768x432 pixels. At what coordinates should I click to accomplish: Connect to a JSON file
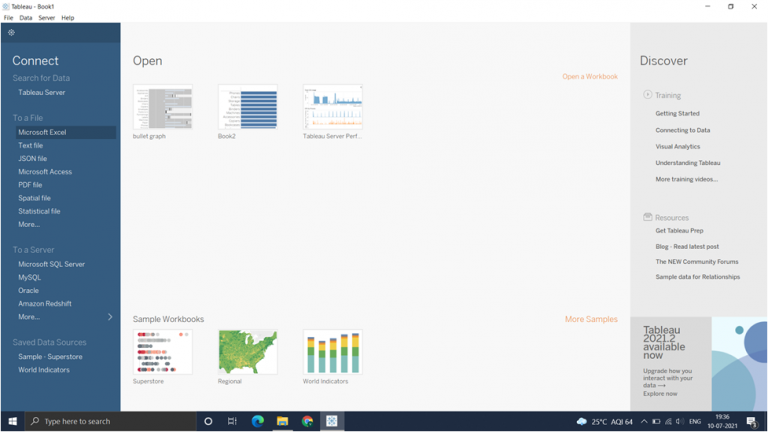click(x=33, y=159)
